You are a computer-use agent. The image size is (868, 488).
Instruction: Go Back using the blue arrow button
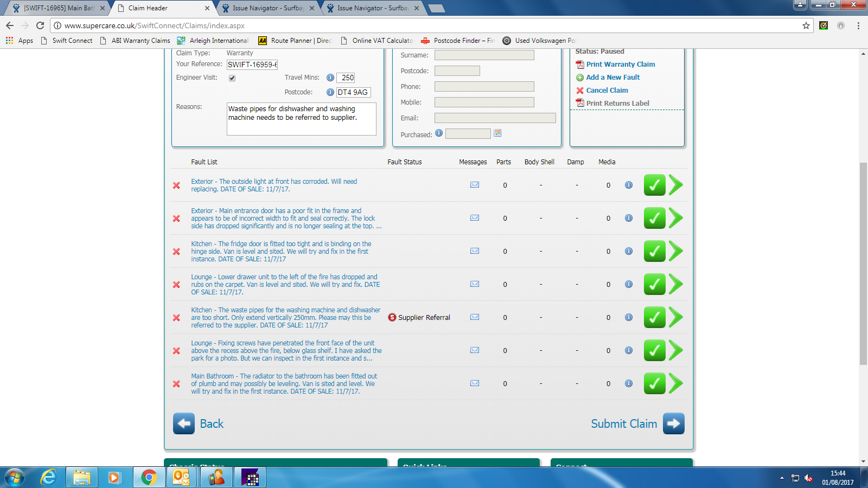click(x=184, y=423)
